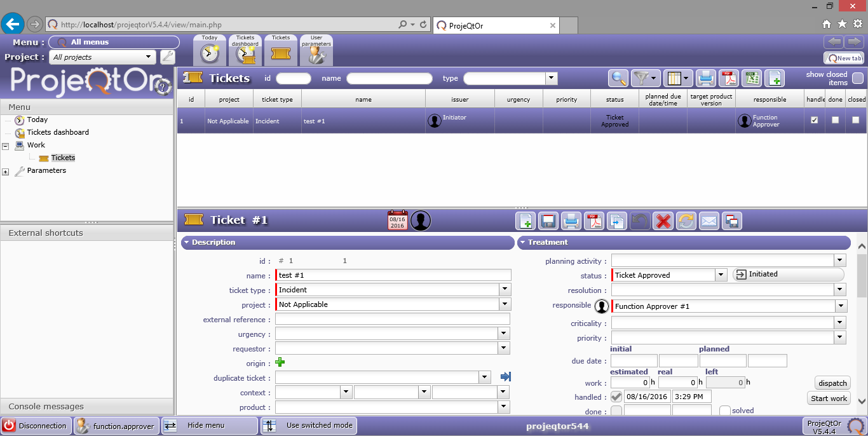The width and height of the screenshot is (868, 436).
Task: Open the Tickets shortcut in top bar
Action: (x=281, y=50)
